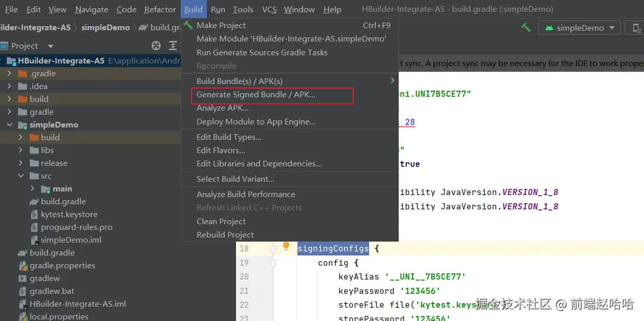Click the first JavaVersion.VERSION_1_8 line

pyautogui.click(x=479, y=192)
